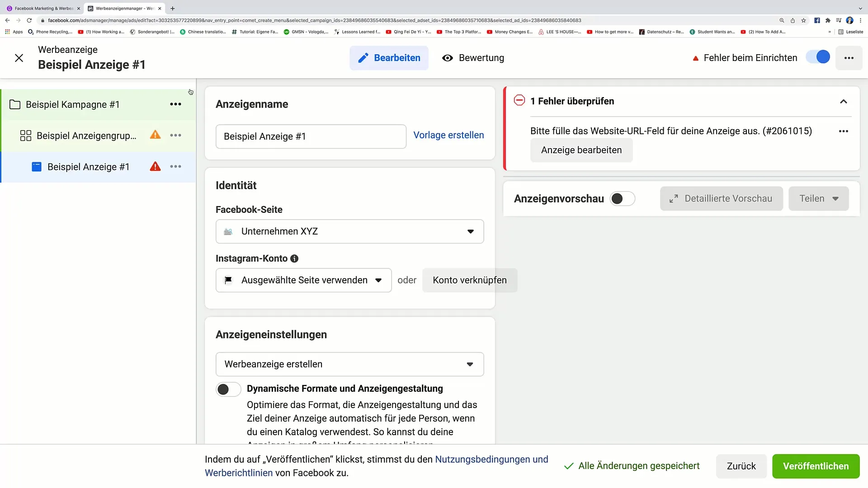
Task: Click the Anzeige bearbeiten button in error panel
Action: (x=581, y=150)
